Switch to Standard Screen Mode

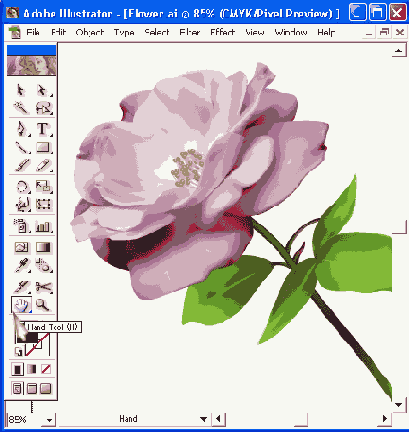point(17,388)
